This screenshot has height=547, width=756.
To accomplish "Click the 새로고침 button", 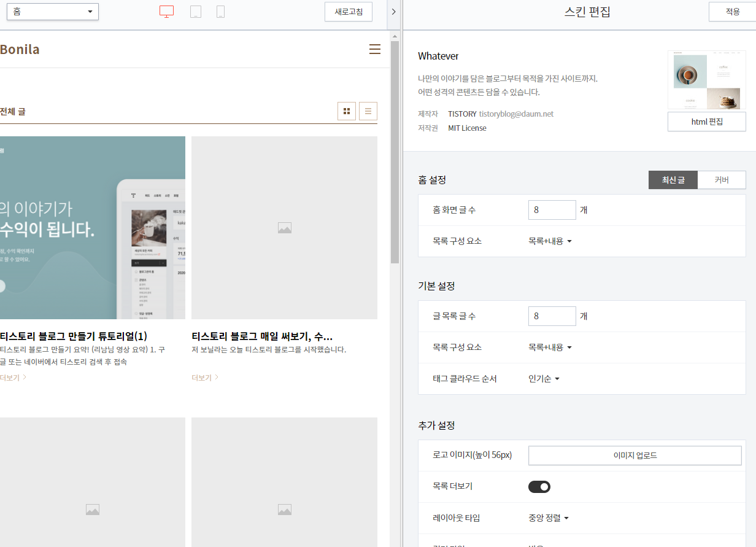I will click(x=349, y=12).
